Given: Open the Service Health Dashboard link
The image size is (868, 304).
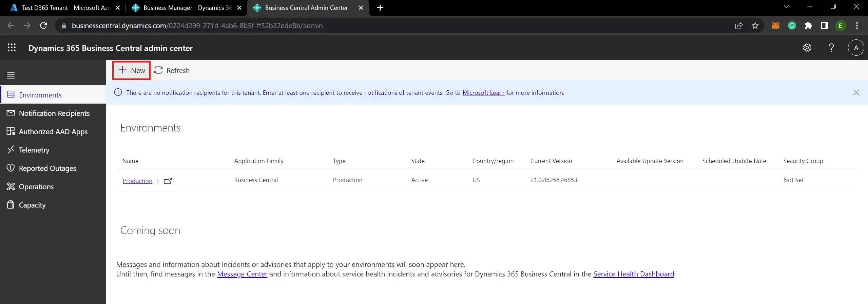Looking at the screenshot, I should point(634,274).
